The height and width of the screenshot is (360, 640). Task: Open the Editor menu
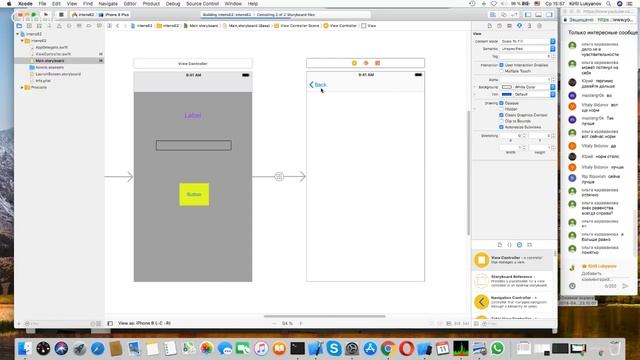[130, 4]
